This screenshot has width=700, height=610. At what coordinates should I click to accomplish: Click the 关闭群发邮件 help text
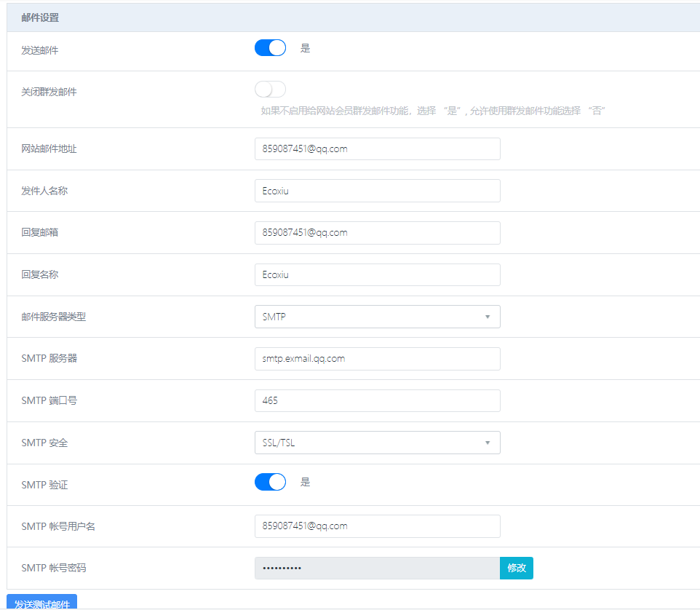(434, 111)
